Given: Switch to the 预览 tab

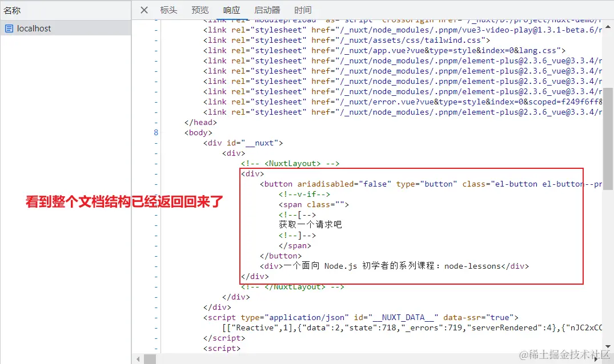Looking at the screenshot, I should pos(200,10).
